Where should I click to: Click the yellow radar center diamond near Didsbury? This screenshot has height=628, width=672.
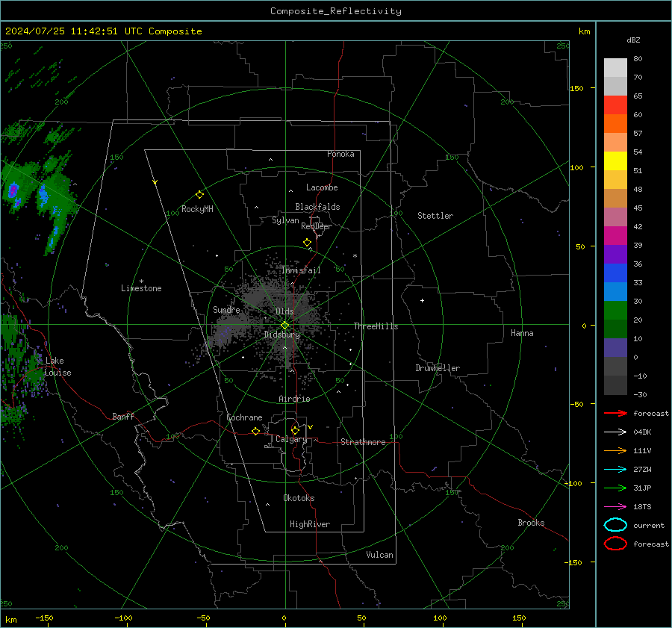click(x=285, y=326)
